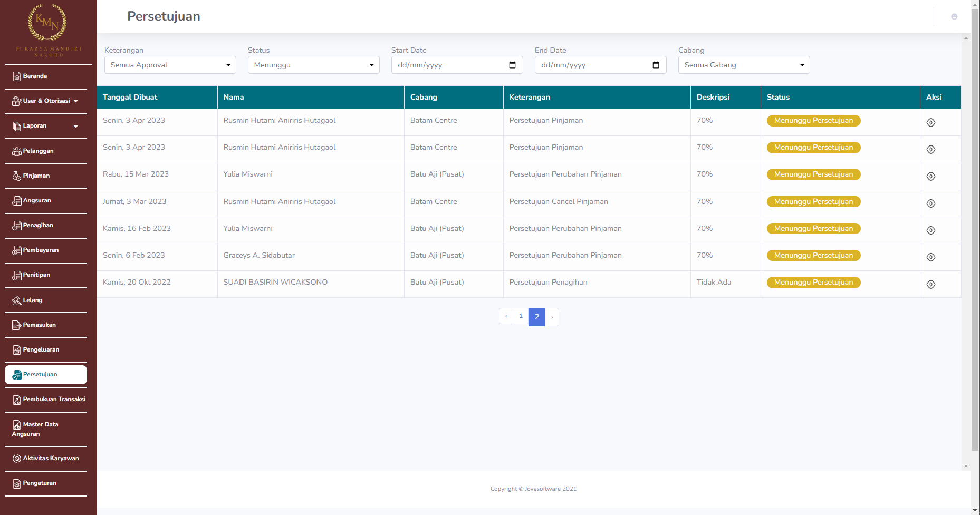Click action icon for Kamis, 16 Feb 2023 row

coord(931,230)
